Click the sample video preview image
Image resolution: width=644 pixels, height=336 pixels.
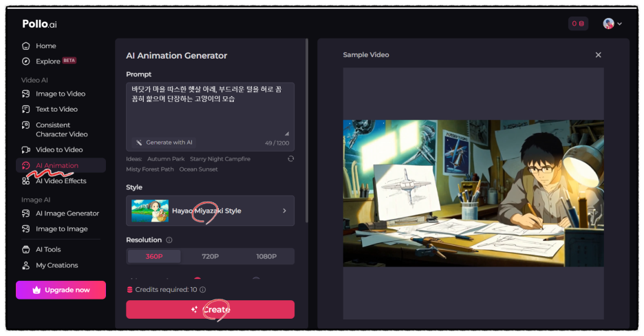[x=473, y=193]
